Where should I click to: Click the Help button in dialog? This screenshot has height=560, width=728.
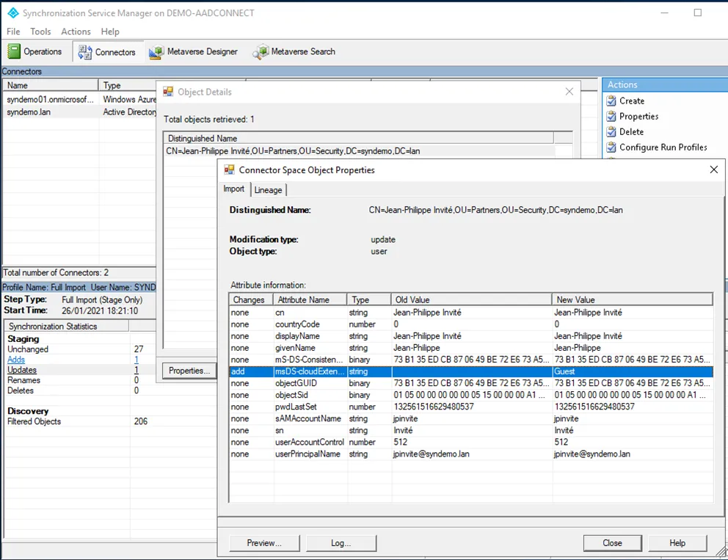[677, 543]
